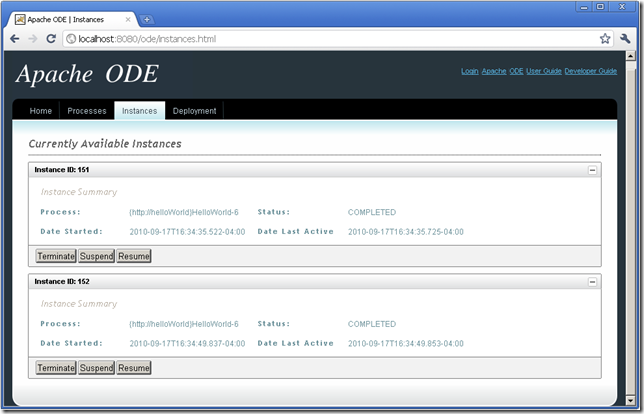Collapse the Instance ID: 151 panel
The image size is (644, 414).
click(592, 170)
